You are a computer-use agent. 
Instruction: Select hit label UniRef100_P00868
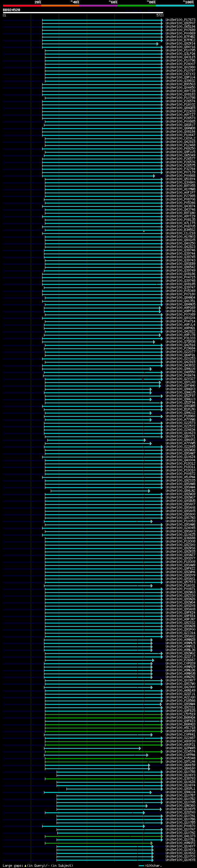coord(180,176)
